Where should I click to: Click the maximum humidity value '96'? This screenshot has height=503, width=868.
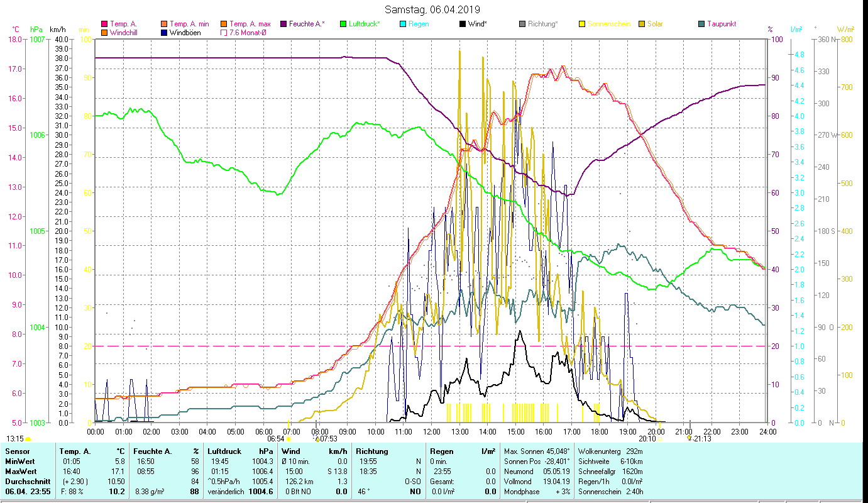(x=195, y=472)
